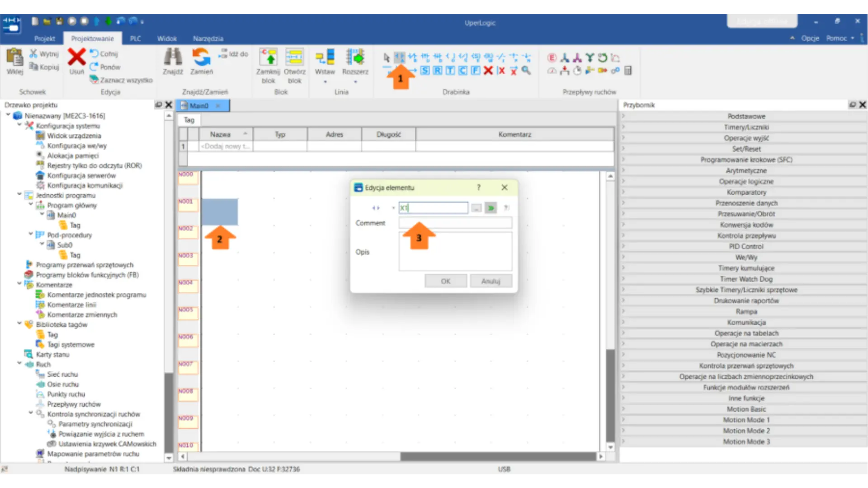Click the Znajdź binoculars icon
This screenshot has height=488, width=868.
173,57
